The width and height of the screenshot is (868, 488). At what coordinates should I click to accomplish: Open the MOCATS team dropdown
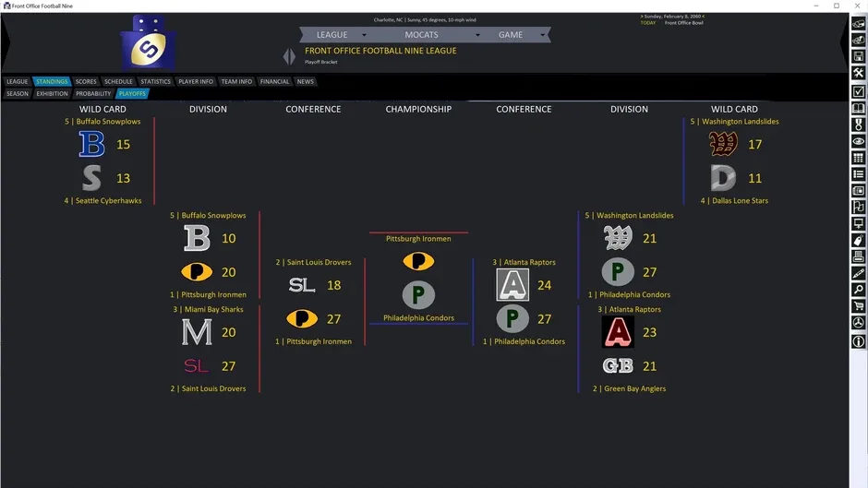[x=441, y=35]
